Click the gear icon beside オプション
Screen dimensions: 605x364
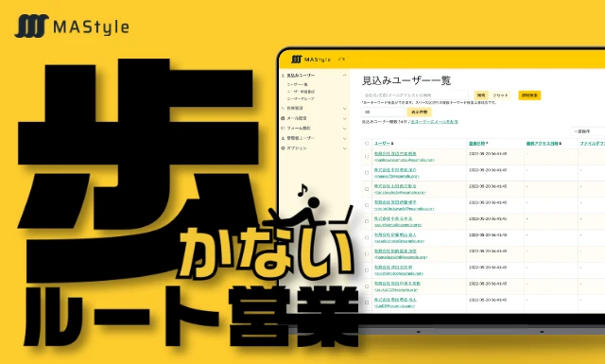coord(283,147)
